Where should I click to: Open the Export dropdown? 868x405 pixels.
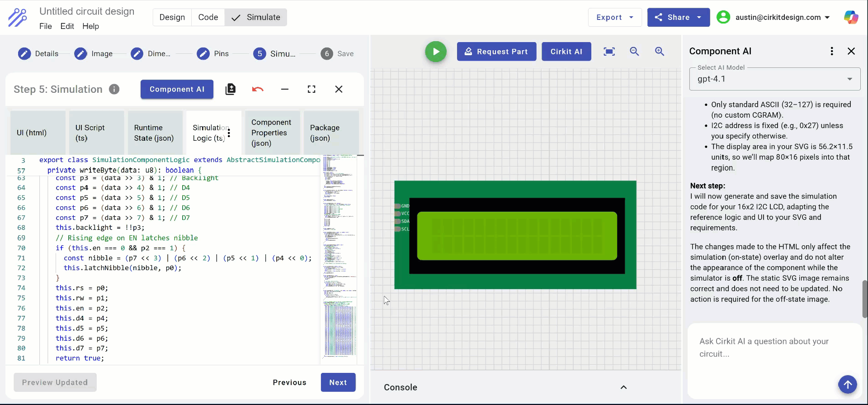tap(615, 17)
